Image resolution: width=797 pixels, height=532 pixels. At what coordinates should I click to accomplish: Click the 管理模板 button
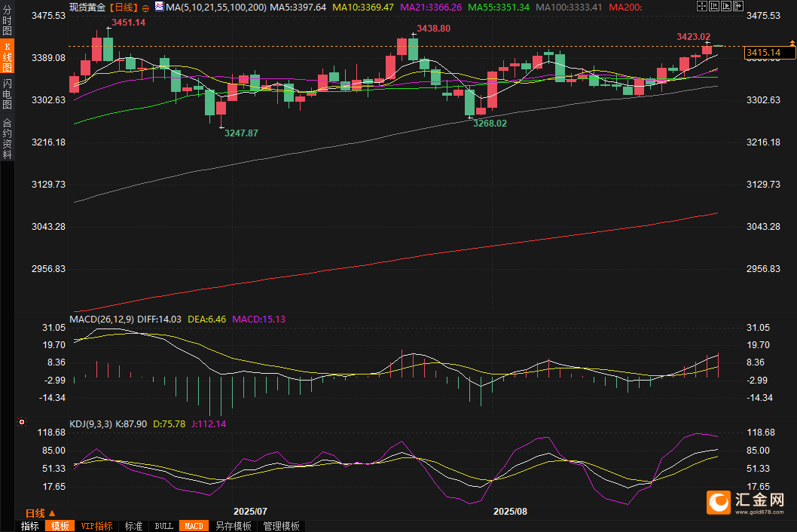tap(281, 526)
